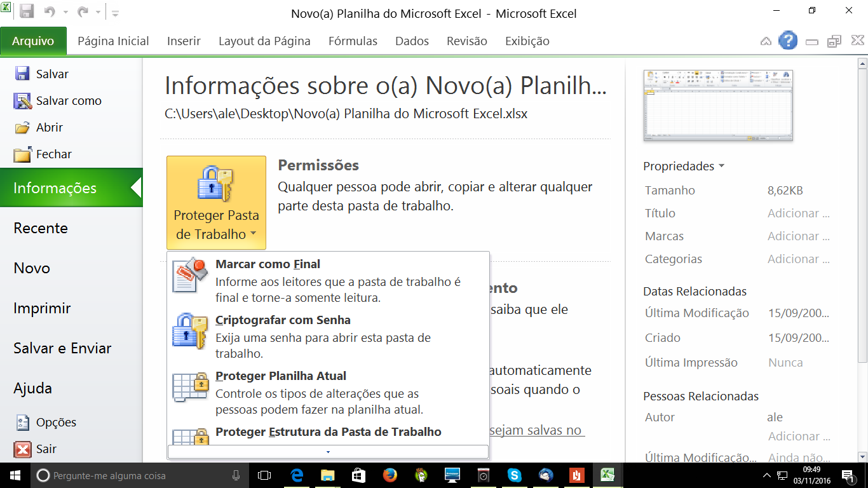
Task: Open Firefox from the taskbar
Action: (390, 475)
